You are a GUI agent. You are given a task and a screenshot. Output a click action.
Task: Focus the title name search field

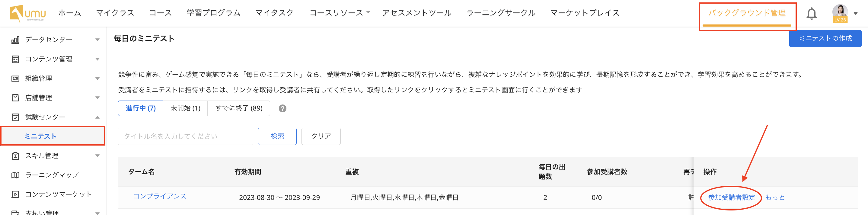(x=185, y=136)
